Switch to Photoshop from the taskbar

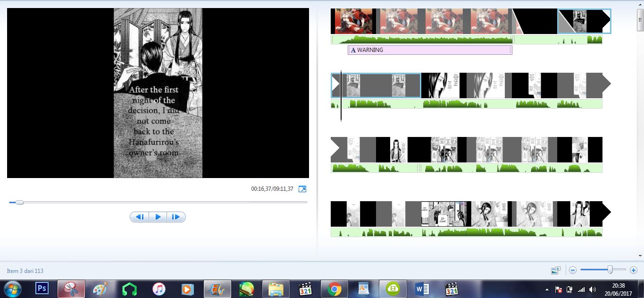tap(42, 288)
